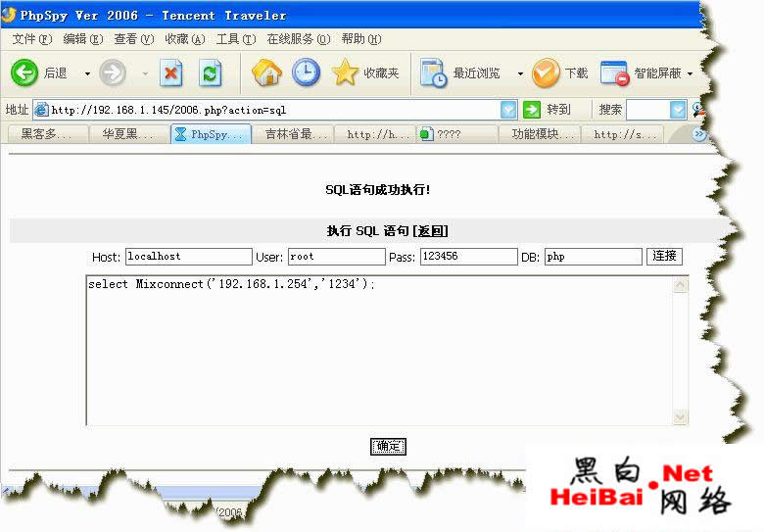This screenshot has width=764, height=532.
Task: Click the DB input field
Action: point(594,257)
